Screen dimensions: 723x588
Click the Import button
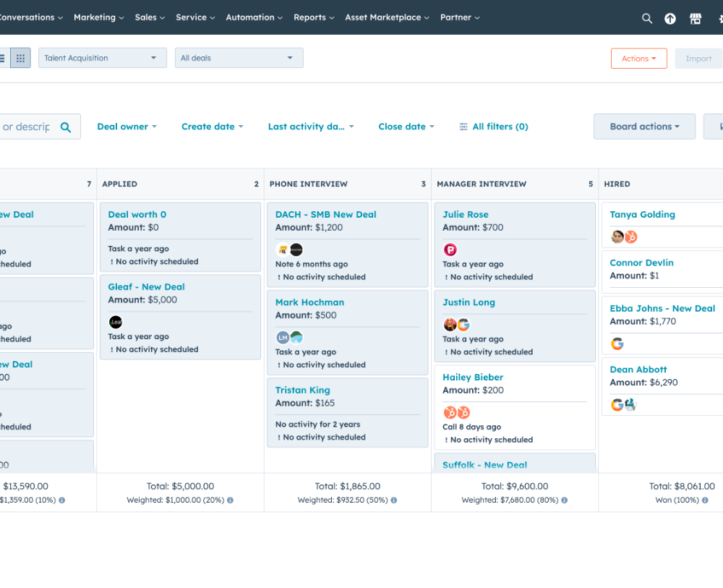pyautogui.click(x=698, y=59)
